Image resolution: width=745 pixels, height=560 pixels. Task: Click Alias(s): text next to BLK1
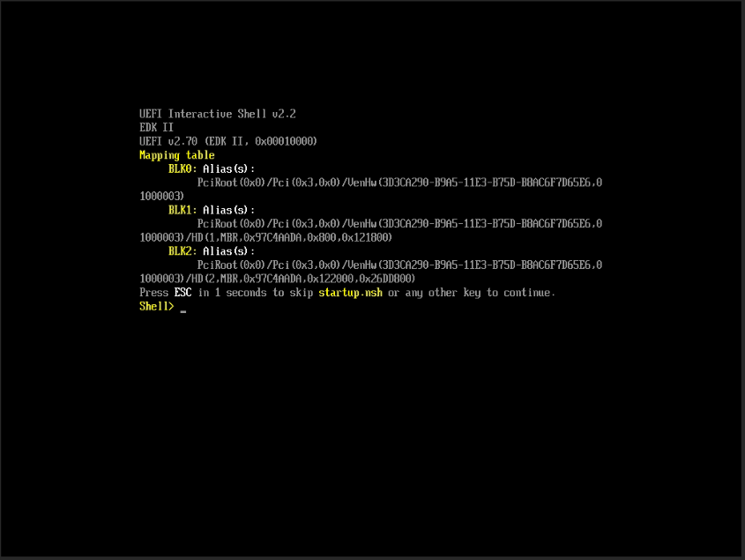pyautogui.click(x=228, y=211)
